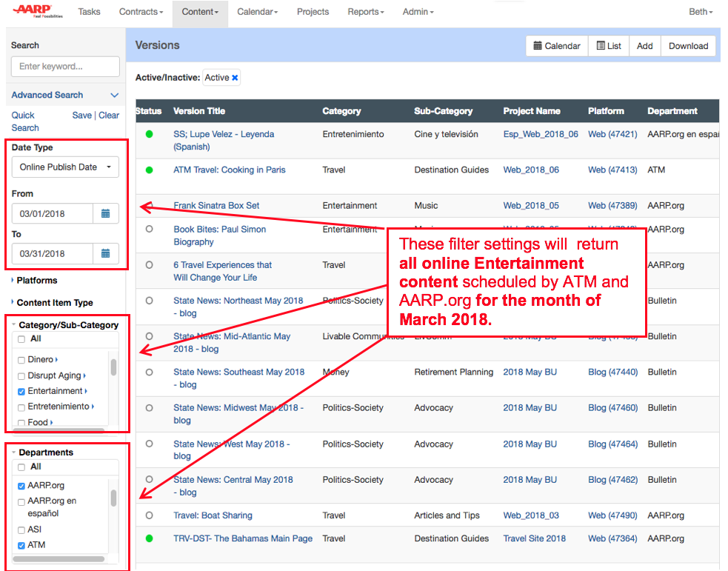Expand the Content Item Type section

(52, 303)
